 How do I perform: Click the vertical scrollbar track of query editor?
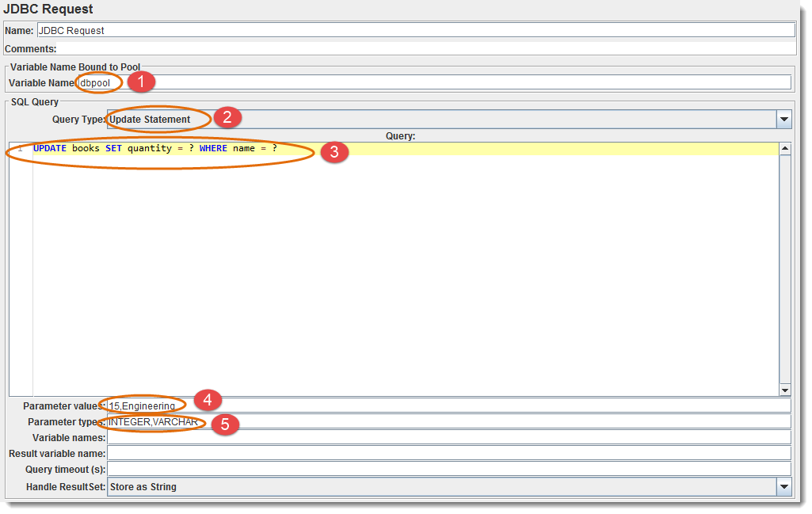pos(785,269)
